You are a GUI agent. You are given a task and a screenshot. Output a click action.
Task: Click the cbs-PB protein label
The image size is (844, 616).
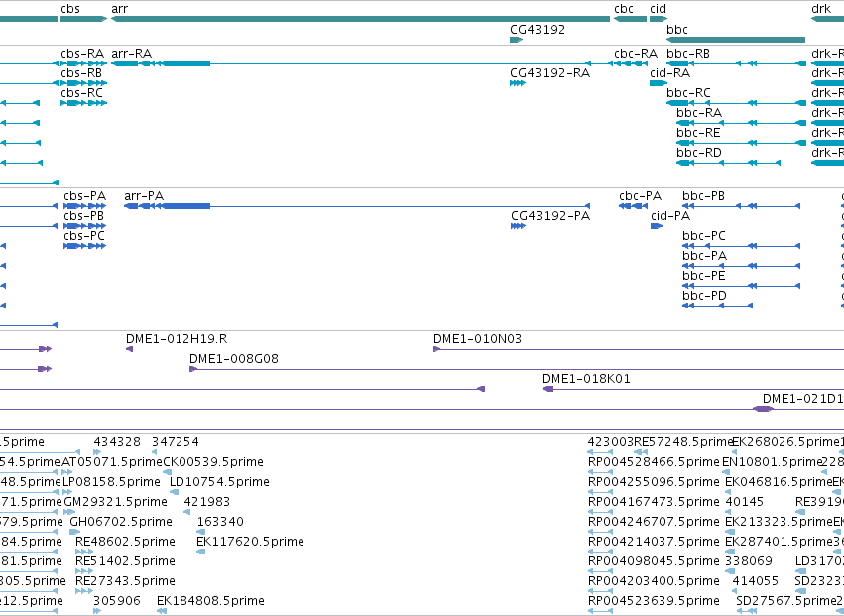(83, 216)
